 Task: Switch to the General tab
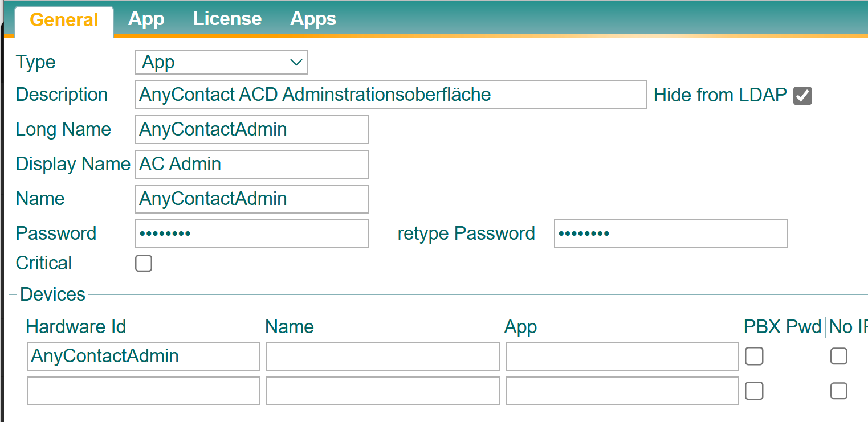coord(64,20)
